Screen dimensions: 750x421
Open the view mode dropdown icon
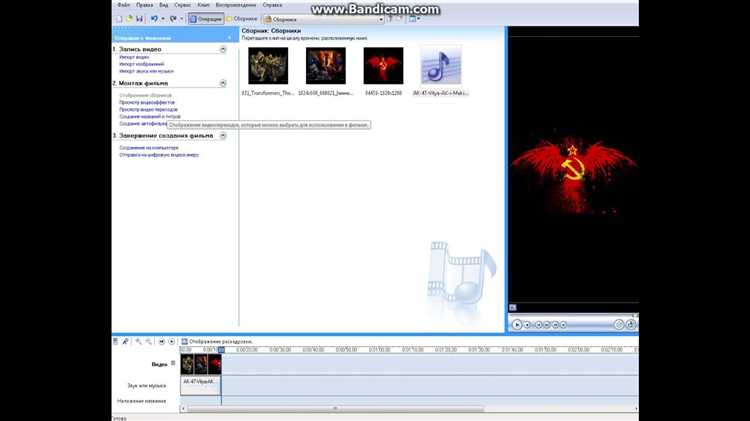coord(415,19)
